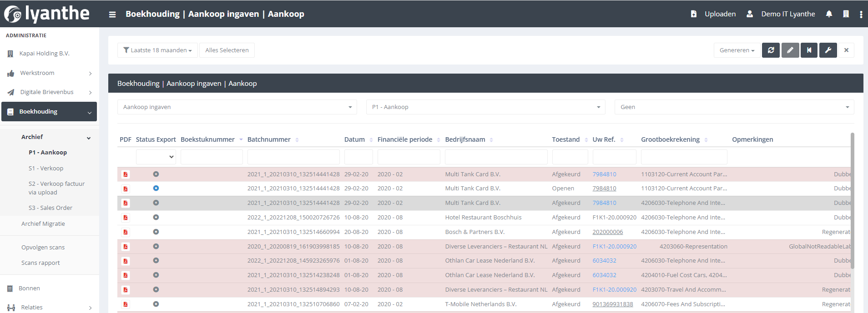
Task: Go to Opvolgen scans menu item
Action: 43,247
